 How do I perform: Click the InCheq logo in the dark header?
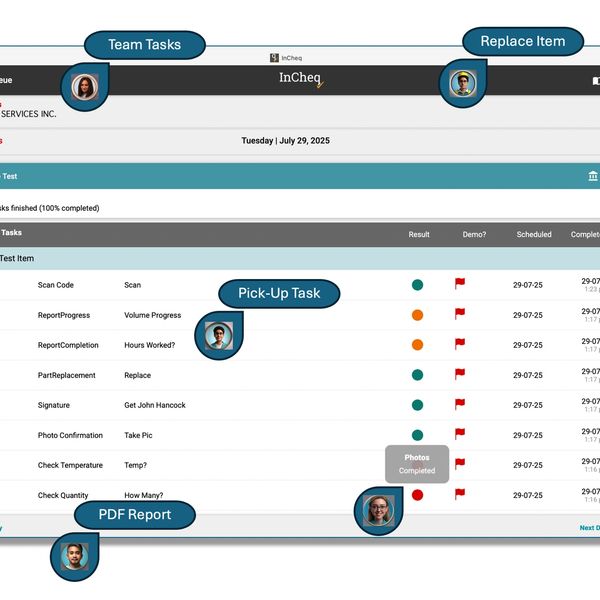click(x=301, y=79)
